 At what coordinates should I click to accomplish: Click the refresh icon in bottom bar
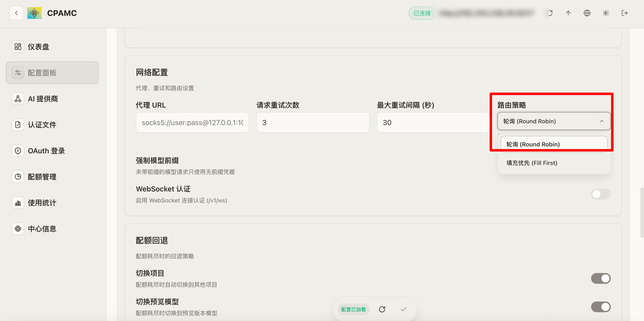coord(382,309)
